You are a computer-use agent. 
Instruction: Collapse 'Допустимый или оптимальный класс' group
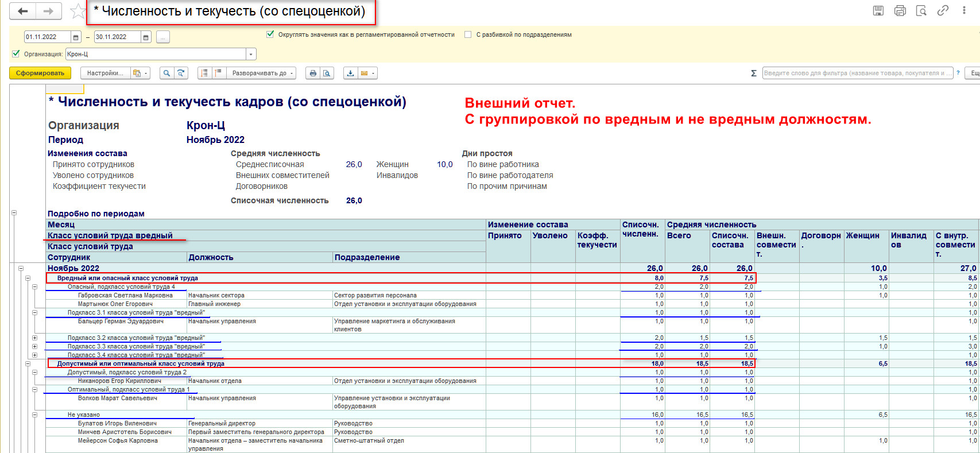pyautogui.click(x=28, y=363)
